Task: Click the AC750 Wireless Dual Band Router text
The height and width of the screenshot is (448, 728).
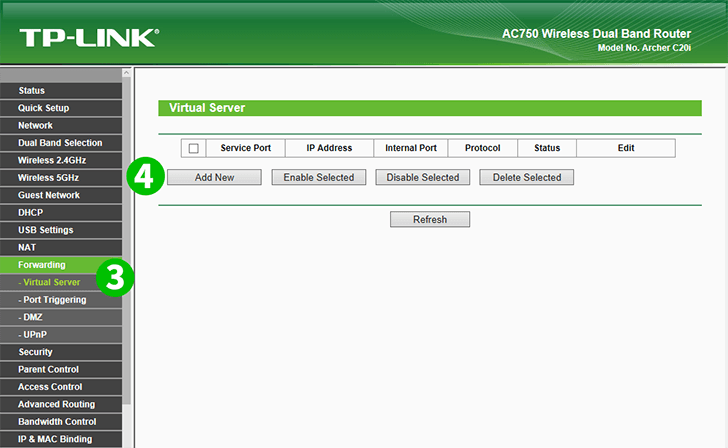Action: coord(597,34)
